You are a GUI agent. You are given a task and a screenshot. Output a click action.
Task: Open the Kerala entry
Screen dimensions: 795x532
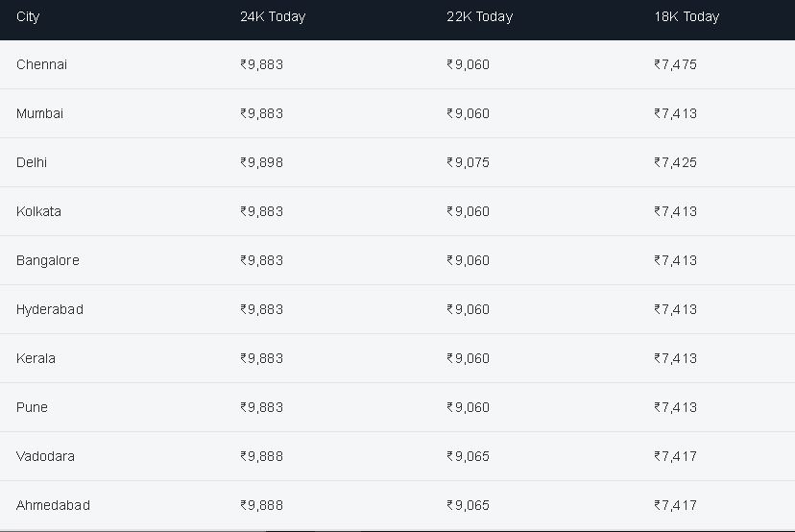point(36,358)
